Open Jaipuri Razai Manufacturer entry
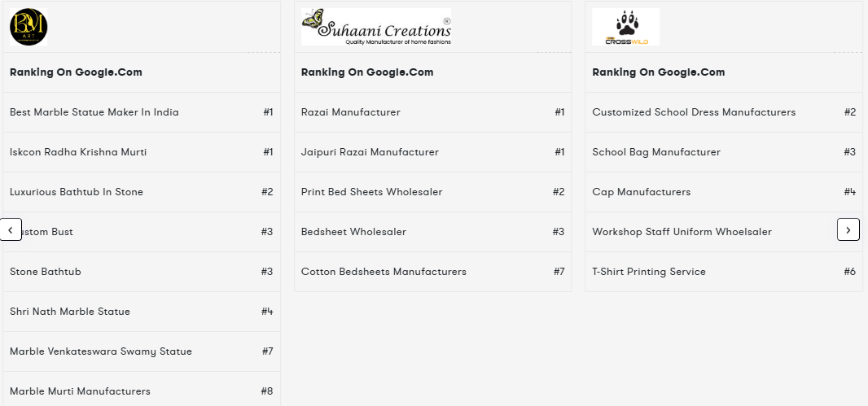868x406 pixels. coord(370,152)
